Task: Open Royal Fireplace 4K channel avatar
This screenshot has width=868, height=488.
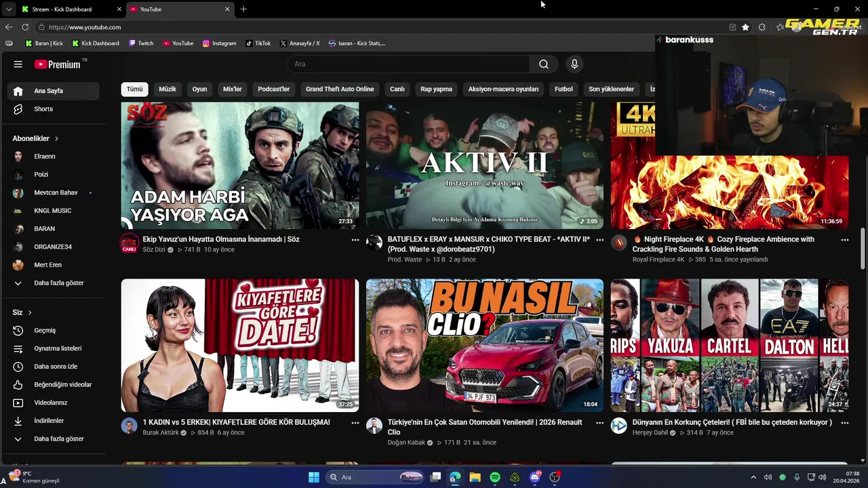Action: click(x=618, y=243)
